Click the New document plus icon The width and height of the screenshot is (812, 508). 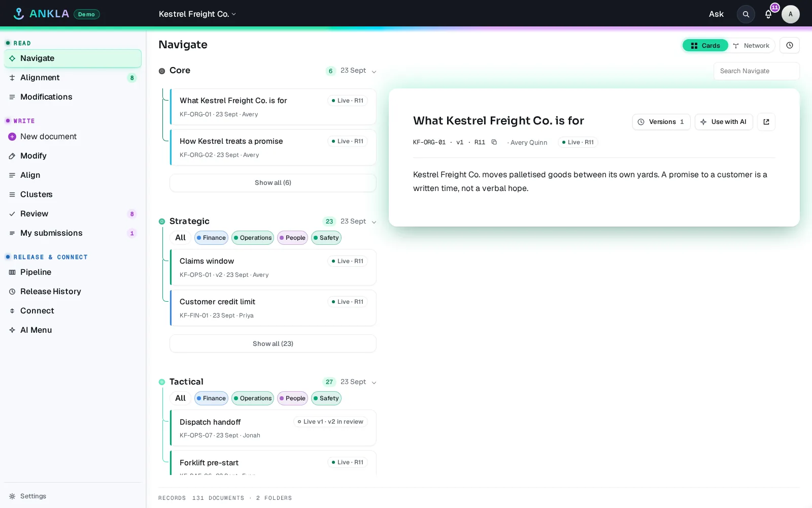pyautogui.click(x=12, y=137)
